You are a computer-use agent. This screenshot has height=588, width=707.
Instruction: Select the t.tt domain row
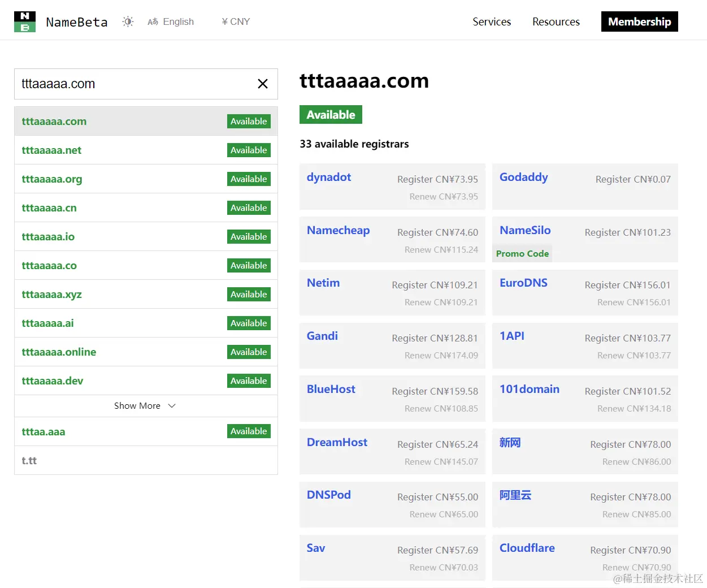pos(146,460)
